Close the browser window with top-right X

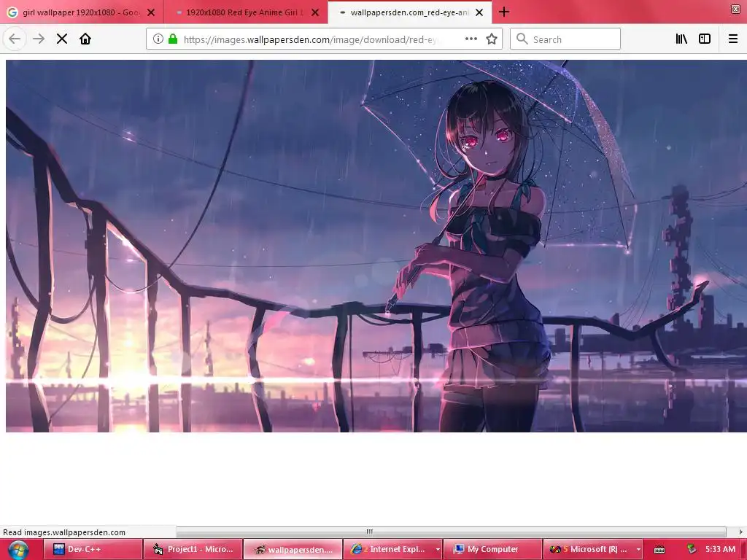pyautogui.click(x=735, y=9)
